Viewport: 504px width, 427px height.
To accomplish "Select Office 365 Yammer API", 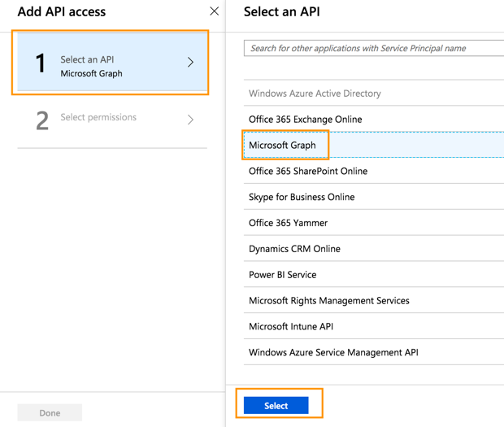I will click(288, 223).
